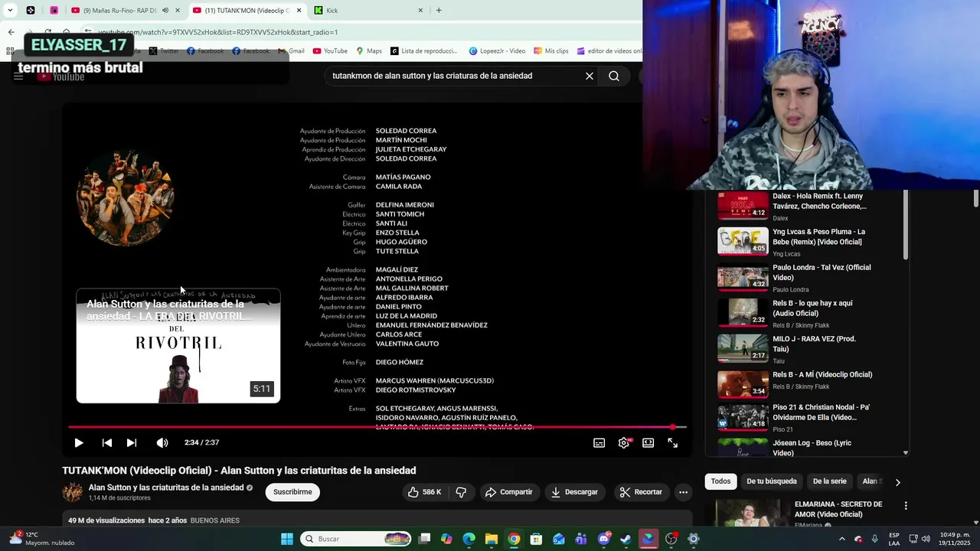Toggle subtitles in the video player
The image size is (980, 551).
(x=599, y=442)
